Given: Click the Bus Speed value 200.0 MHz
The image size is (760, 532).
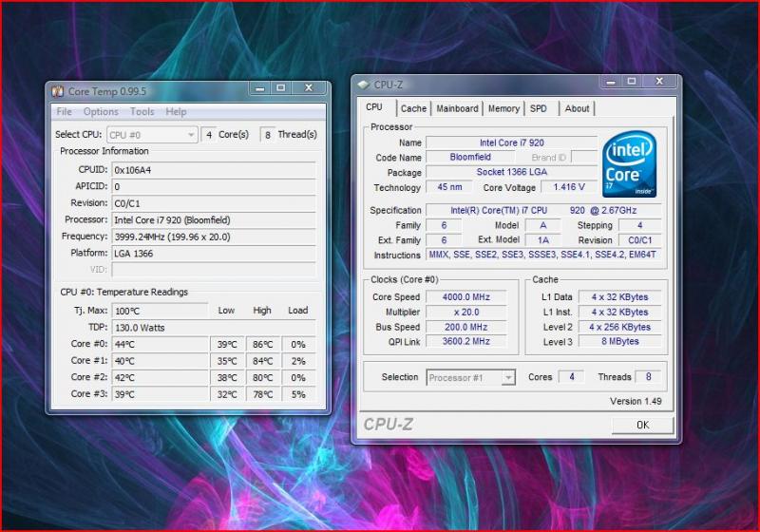Looking at the screenshot, I should pyautogui.click(x=466, y=327).
